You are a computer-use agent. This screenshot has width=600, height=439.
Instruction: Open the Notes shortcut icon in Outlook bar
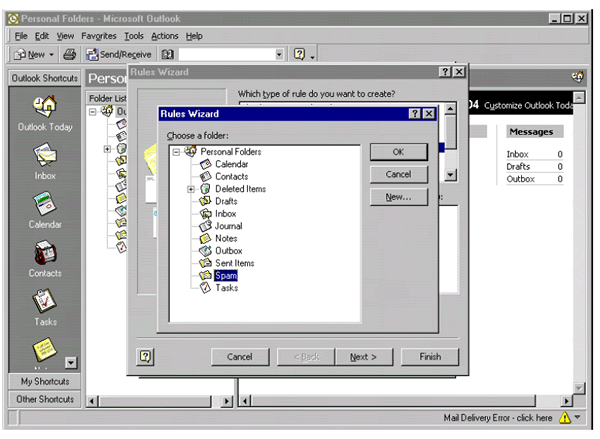click(x=45, y=349)
